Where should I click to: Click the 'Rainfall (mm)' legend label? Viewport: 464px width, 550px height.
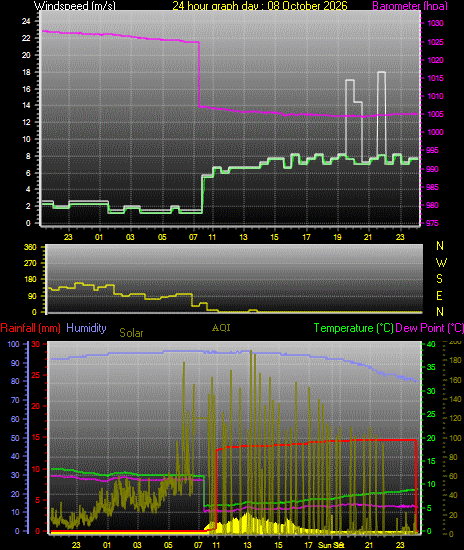pos(31,328)
